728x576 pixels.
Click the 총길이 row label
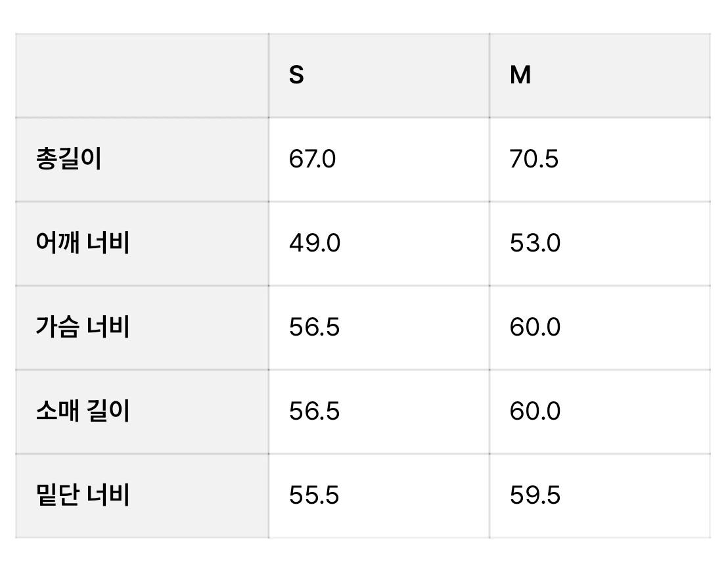pyautogui.click(x=69, y=159)
